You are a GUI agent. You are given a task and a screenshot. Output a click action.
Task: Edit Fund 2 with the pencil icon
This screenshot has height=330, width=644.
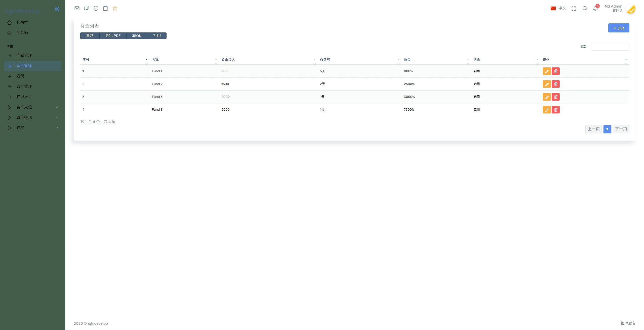[x=547, y=84]
